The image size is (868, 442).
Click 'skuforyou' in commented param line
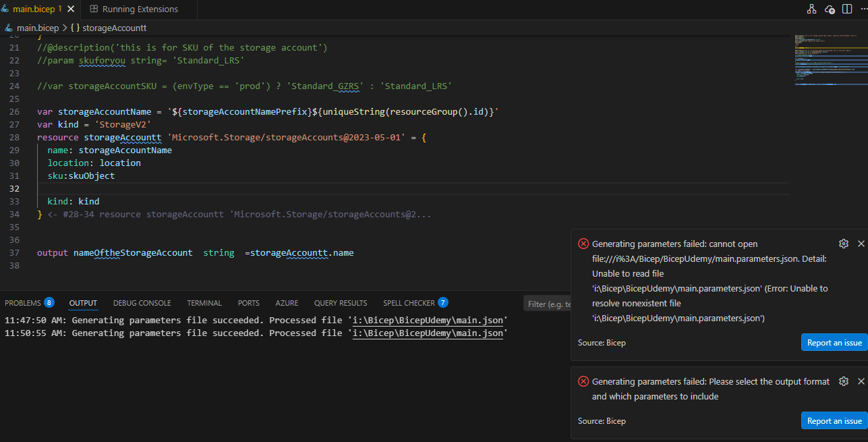click(x=102, y=61)
